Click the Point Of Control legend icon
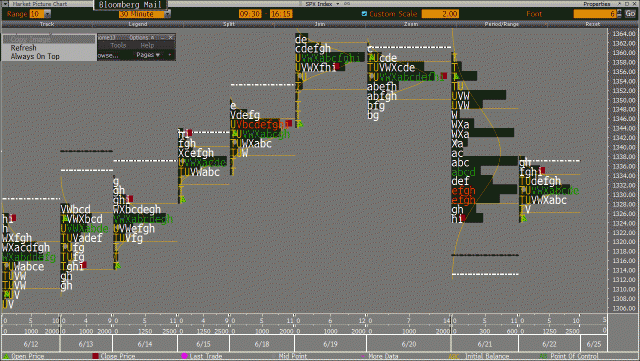The width and height of the screenshot is (640, 361). click(x=543, y=356)
